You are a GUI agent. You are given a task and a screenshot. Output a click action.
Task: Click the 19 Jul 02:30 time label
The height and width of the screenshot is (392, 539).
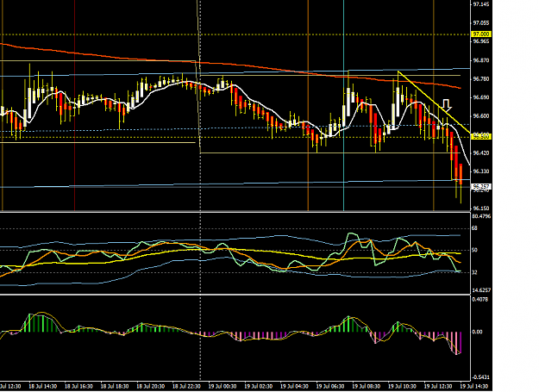click(x=258, y=386)
